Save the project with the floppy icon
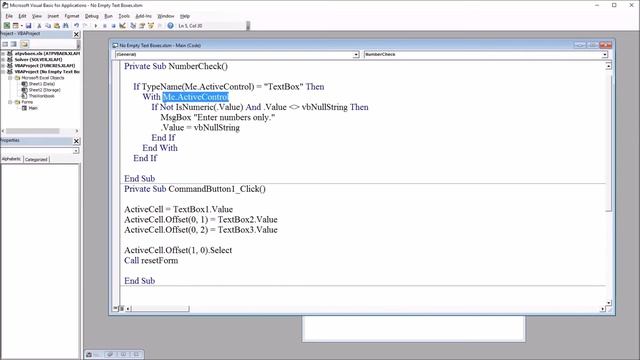This screenshot has height=360, width=640. 28,26
